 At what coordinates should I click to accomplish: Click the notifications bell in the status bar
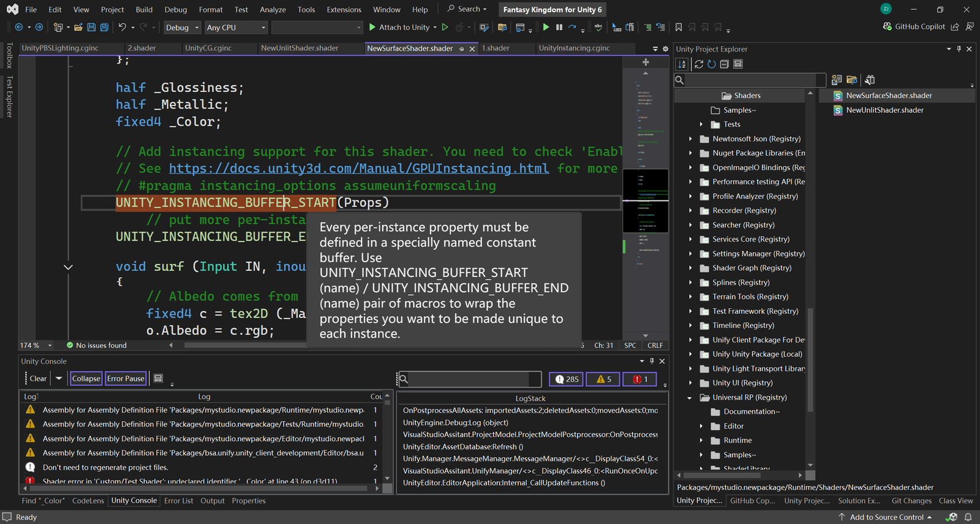968,517
